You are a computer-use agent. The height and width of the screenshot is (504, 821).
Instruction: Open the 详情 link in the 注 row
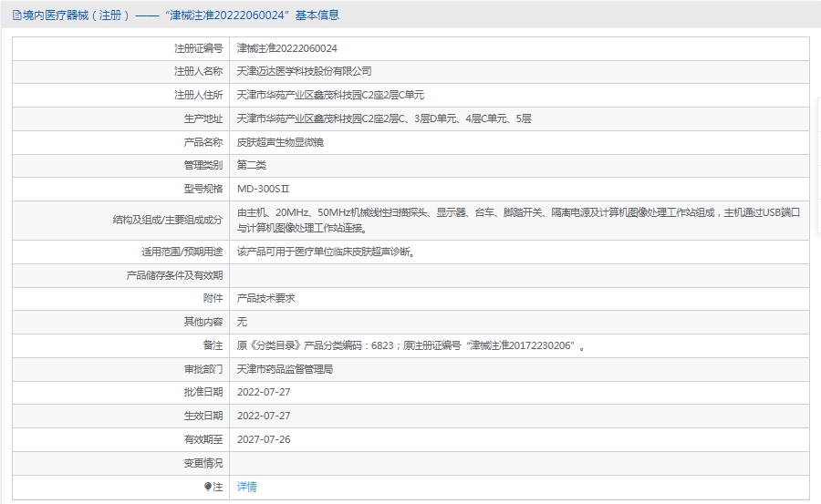pos(246,487)
